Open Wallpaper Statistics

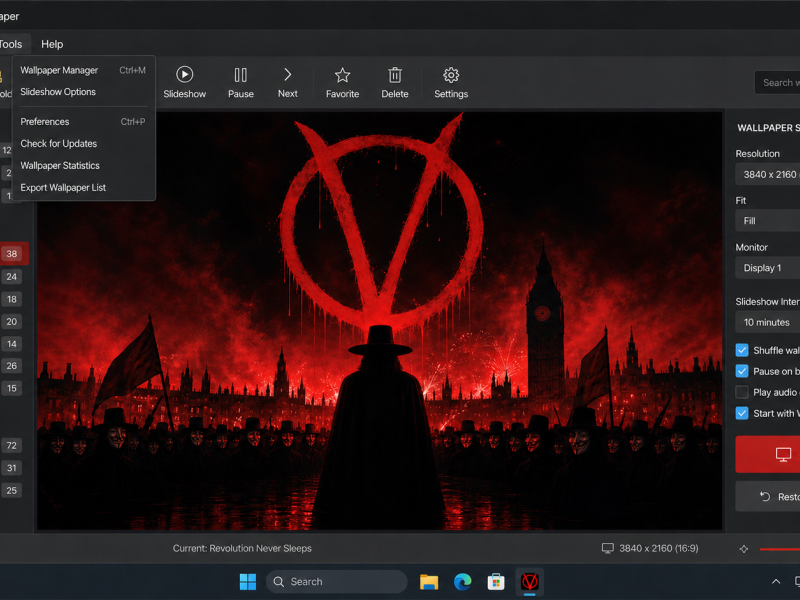click(83, 165)
